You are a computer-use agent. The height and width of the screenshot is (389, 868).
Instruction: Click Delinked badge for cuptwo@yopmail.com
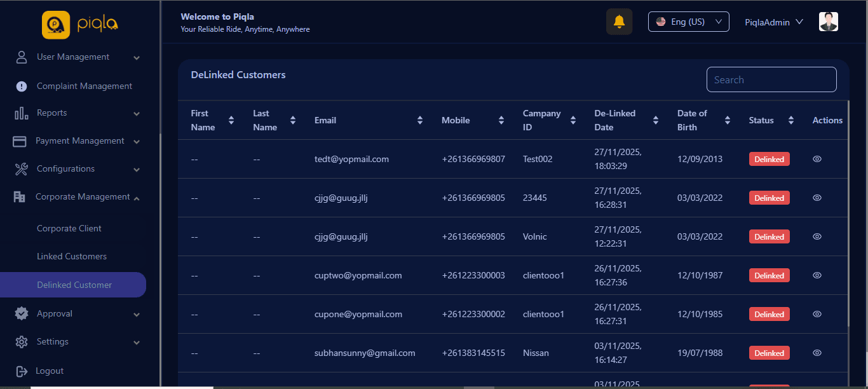769,275
